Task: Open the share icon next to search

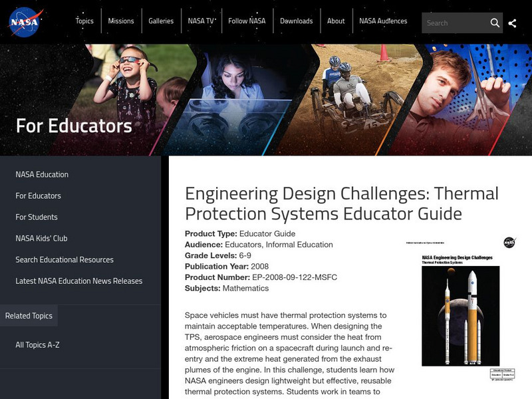Action: coord(513,22)
